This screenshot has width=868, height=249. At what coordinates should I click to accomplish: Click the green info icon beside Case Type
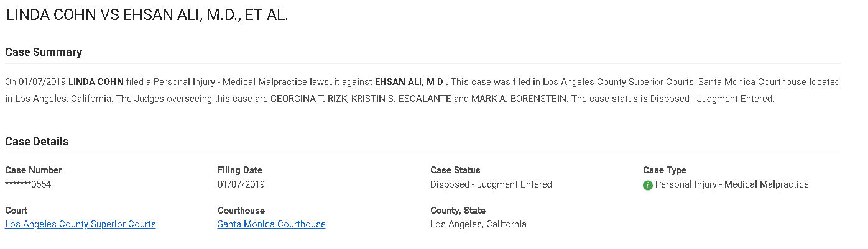(648, 185)
